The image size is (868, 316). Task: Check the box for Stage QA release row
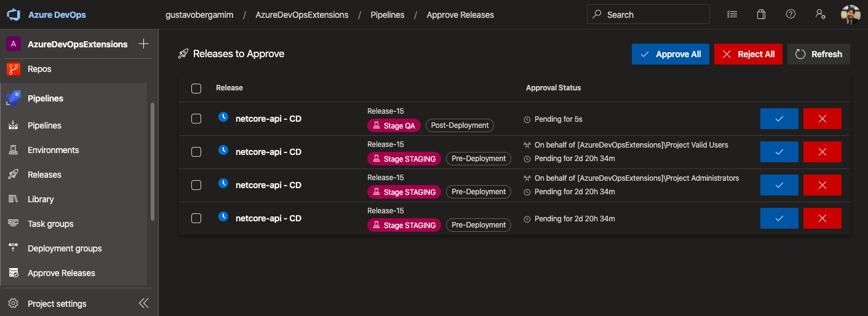click(196, 119)
